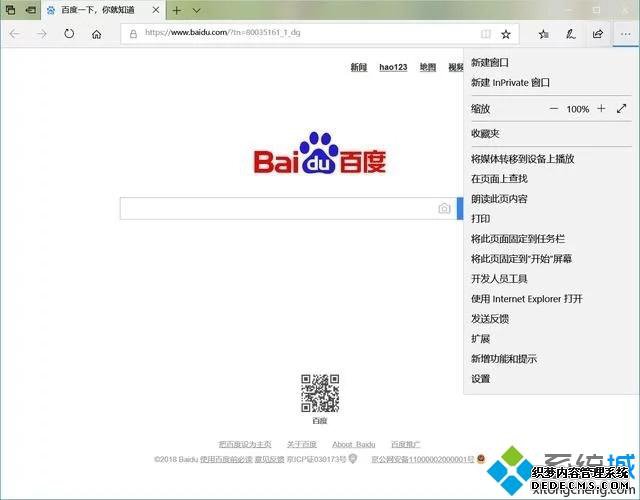Open the 关于百度 footer link
This screenshot has width=640, height=500.
tap(302, 444)
